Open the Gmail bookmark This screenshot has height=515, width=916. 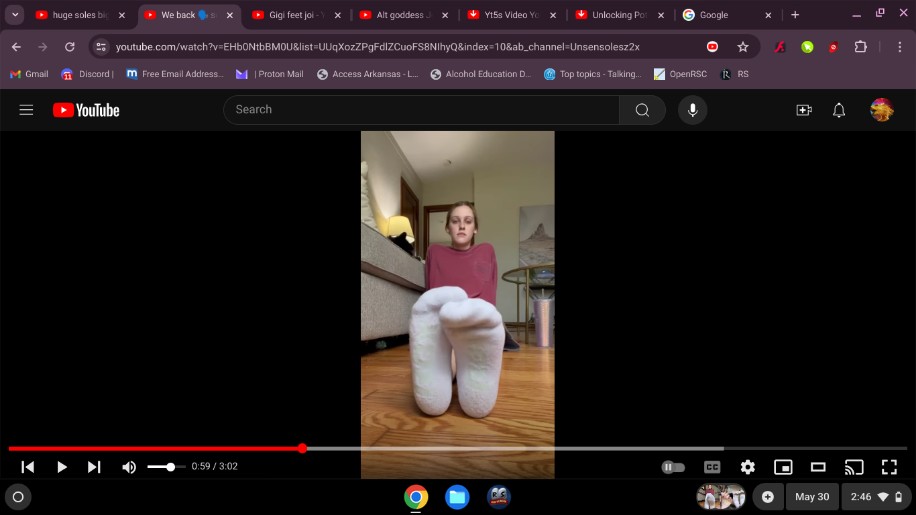29,74
